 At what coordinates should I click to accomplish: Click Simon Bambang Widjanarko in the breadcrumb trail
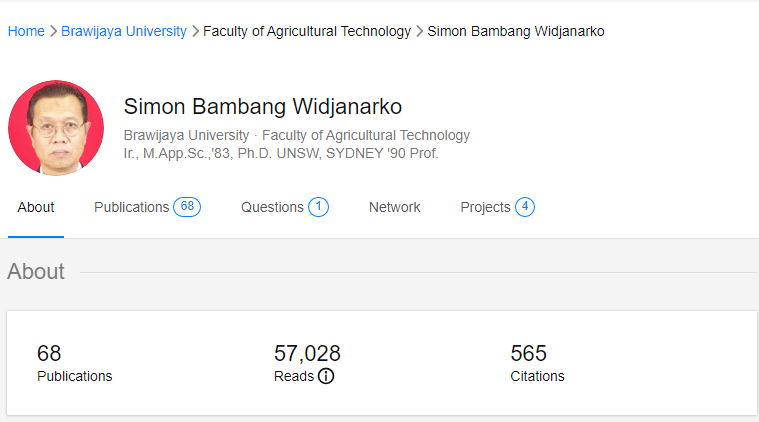click(515, 31)
